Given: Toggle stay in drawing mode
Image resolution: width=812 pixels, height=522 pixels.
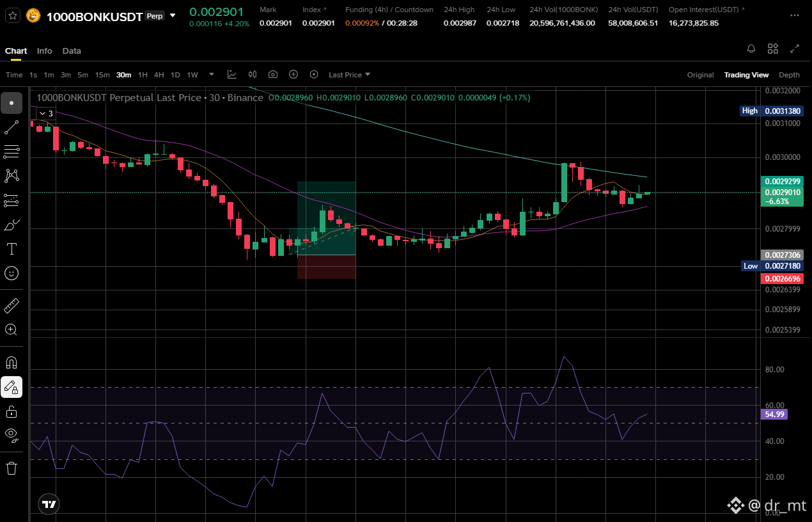Looking at the screenshot, I should [x=12, y=387].
